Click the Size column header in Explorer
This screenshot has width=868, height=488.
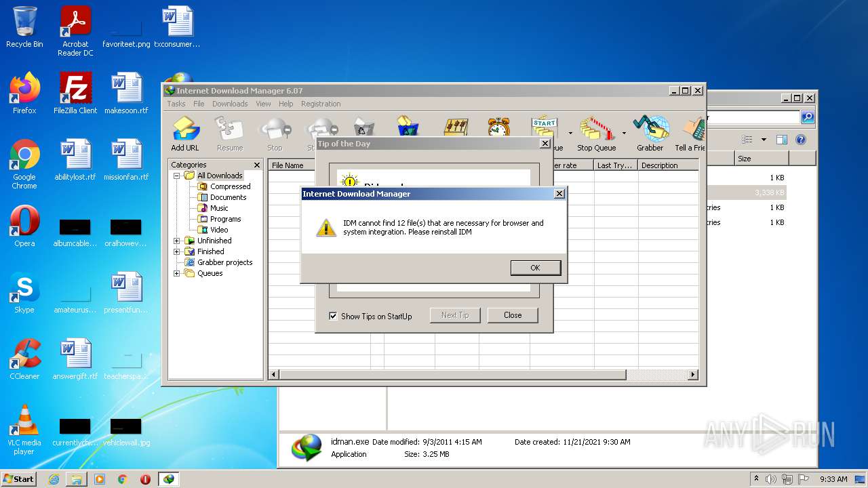[762, 159]
